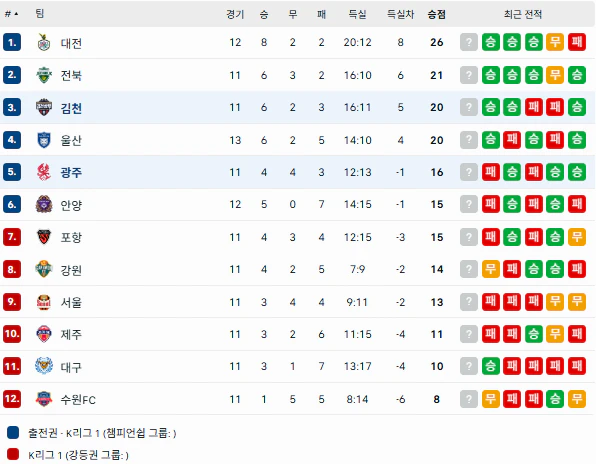Click the red relegation group legend swatch
Viewport: 596px width, 464px height.
coord(13,454)
